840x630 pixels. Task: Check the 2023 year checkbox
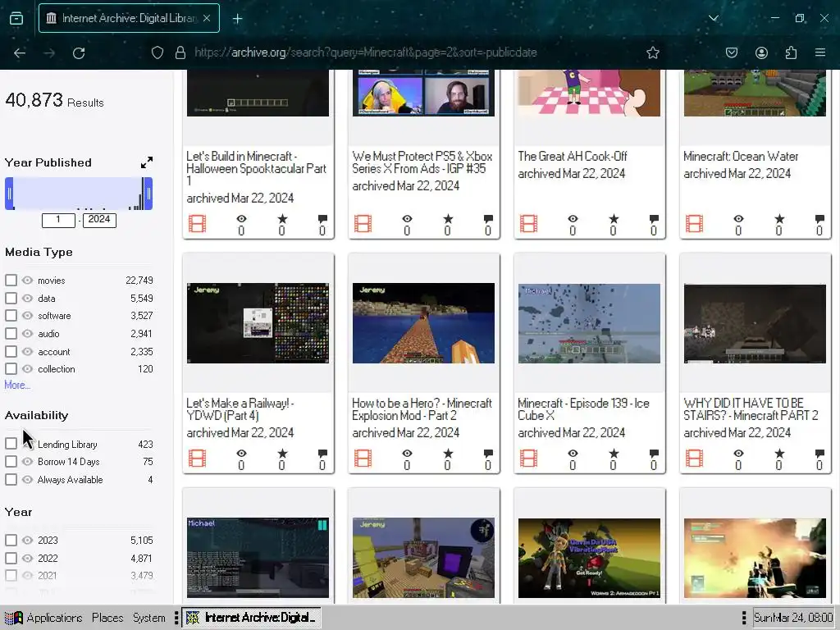11,540
